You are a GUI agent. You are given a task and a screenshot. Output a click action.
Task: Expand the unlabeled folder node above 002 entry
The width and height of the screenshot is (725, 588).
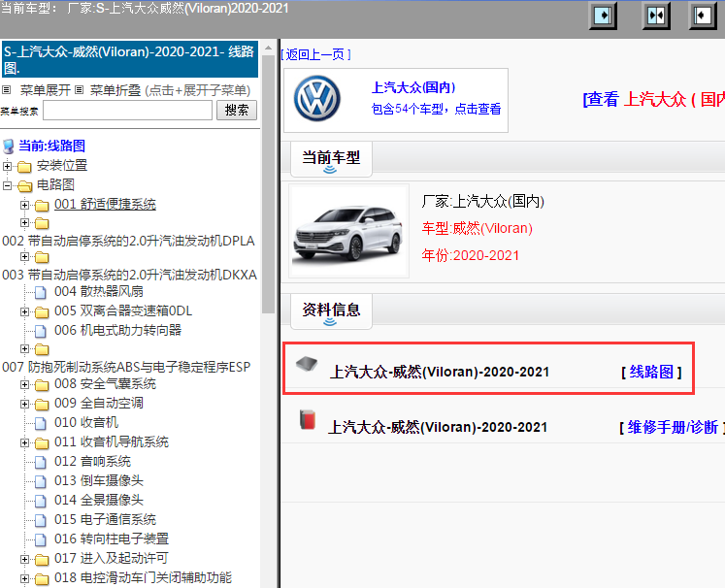point(24,222)
